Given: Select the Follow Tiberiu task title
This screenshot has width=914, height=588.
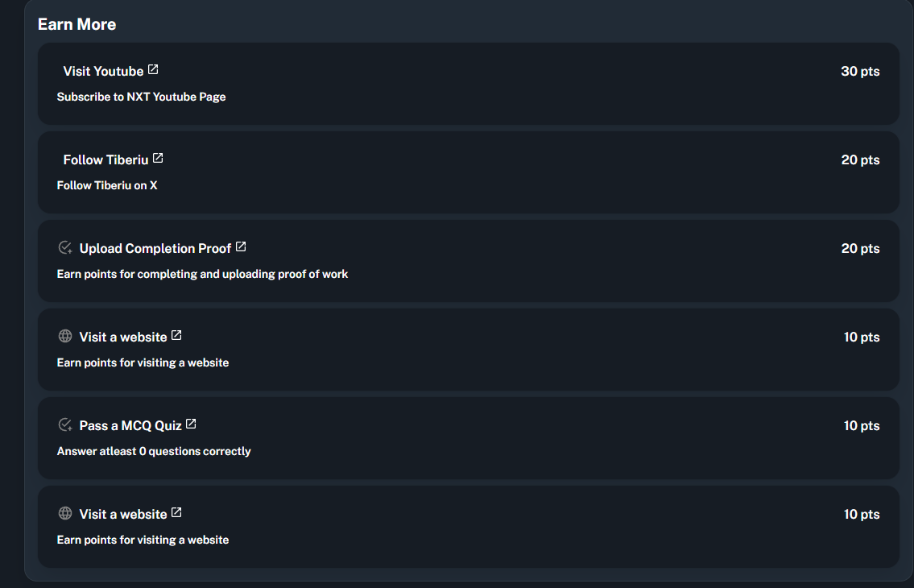Looking at the screenshot, I should 105,160.
